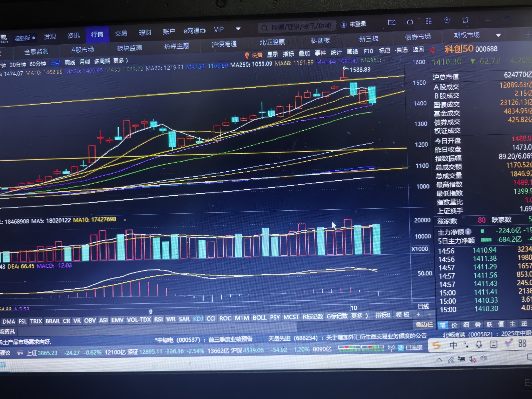Click the 决策 lightbulb icon
Image resolution: width=532 pixels, height=399 pixels.
247,55
